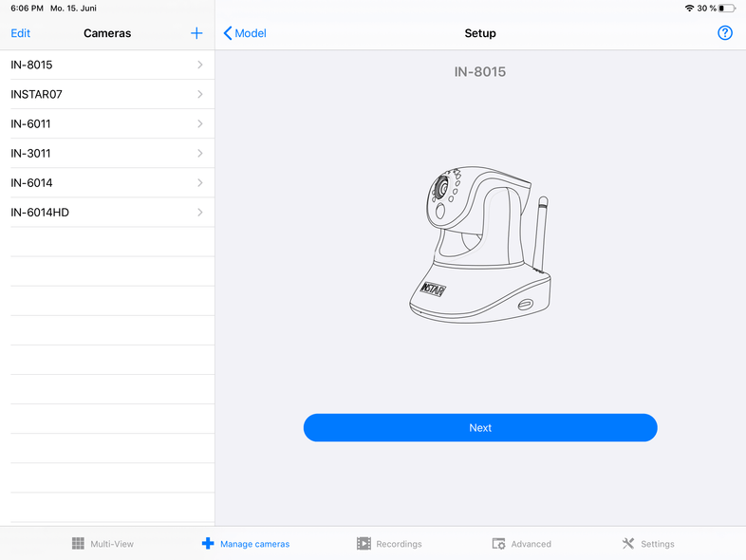Expand the IN-8015 row chevron
The height and width of the screenshot is (560, 746).
[200, 65]
